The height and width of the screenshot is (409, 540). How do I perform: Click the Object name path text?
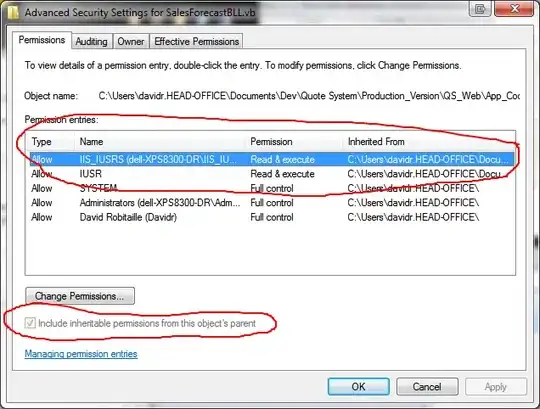click(x=309, y=96)
